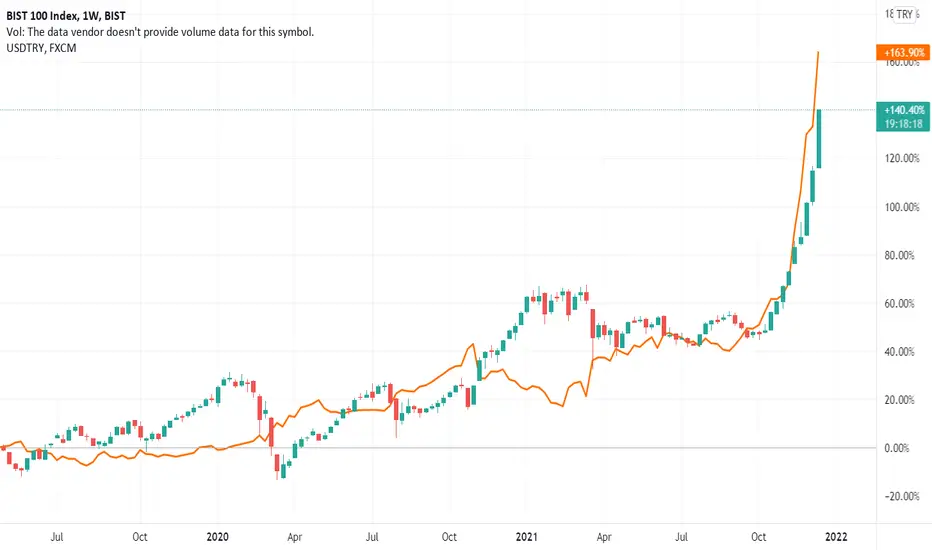Click the BIST 100 Index legend title
Image resolution: width=932 pixels, height=550 pixels.
click(x=66, y=16)
